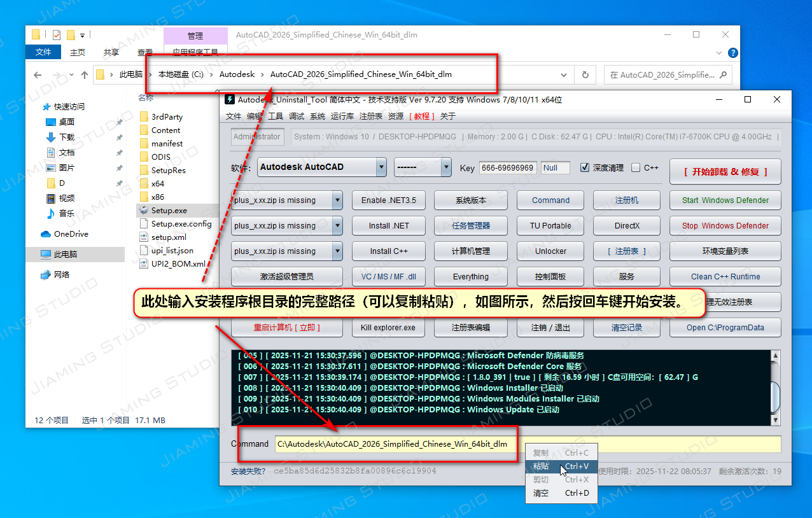Click the Key field showing 666-69696969

508,167
